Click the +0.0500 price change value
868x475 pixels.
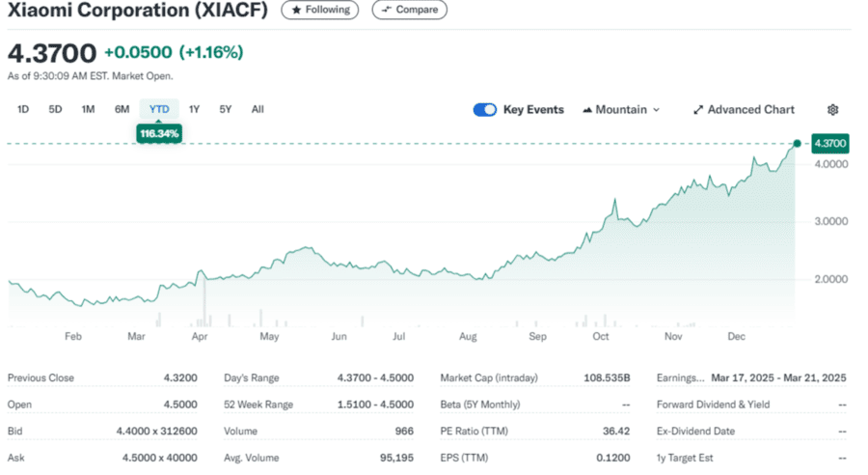[x=138, y=53]
